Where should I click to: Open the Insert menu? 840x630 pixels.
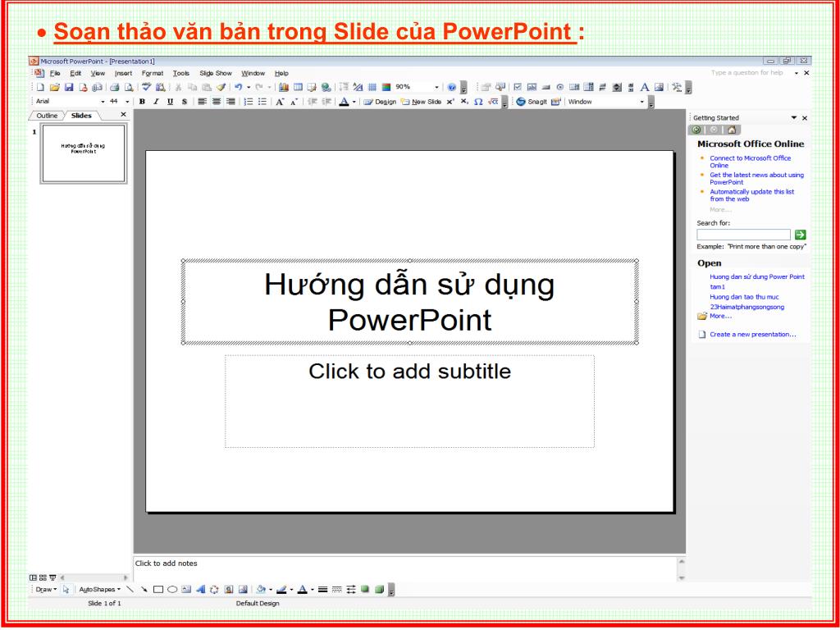124,73
